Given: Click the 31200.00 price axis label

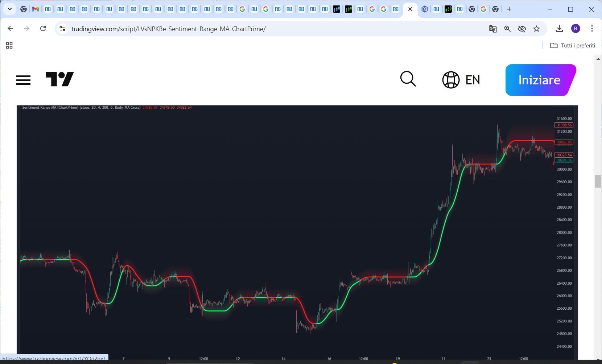Looking at the screenshot, I should [564, 132].
